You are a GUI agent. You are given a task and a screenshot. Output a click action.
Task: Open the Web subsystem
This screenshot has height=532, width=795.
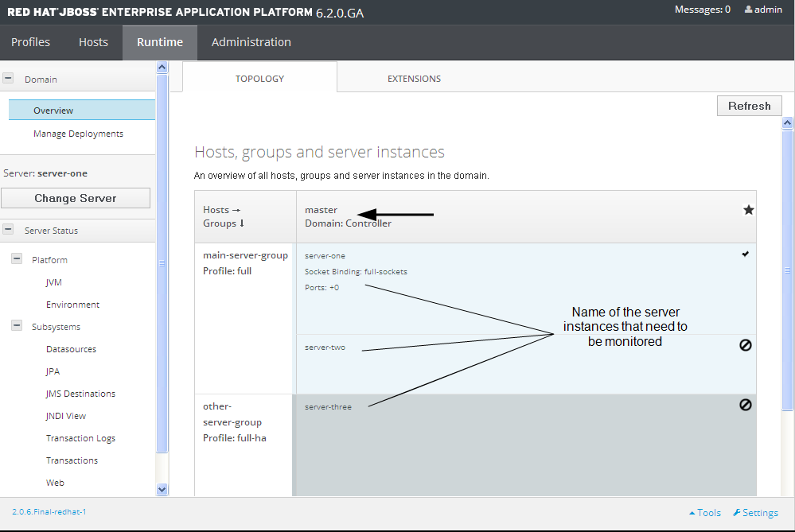point(55,483)
